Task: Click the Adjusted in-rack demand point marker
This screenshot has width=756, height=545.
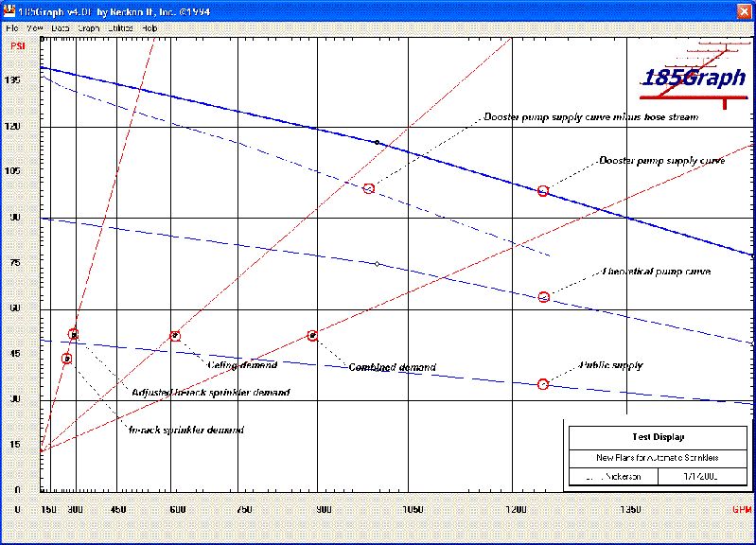Action: click(x=73, y=334)
